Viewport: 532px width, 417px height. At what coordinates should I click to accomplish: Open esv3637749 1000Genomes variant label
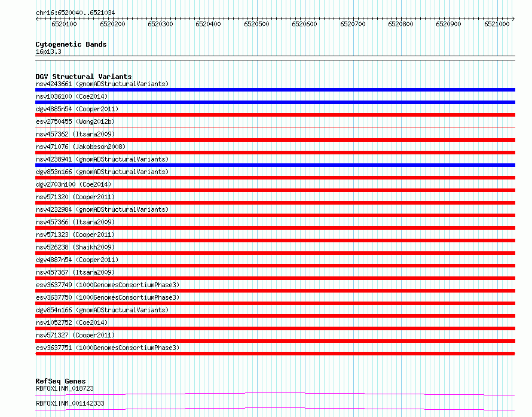(108, 285)
